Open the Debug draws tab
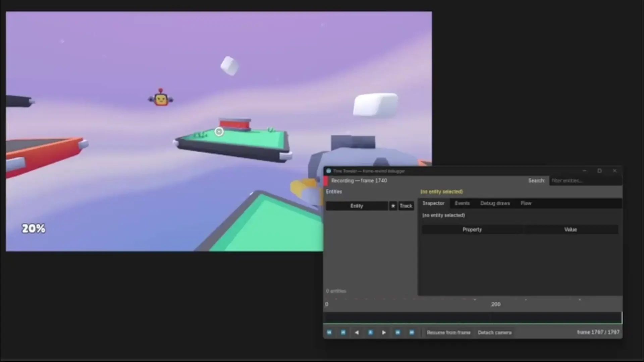Viewport: 644px width, 362px height. pos(495,203)
